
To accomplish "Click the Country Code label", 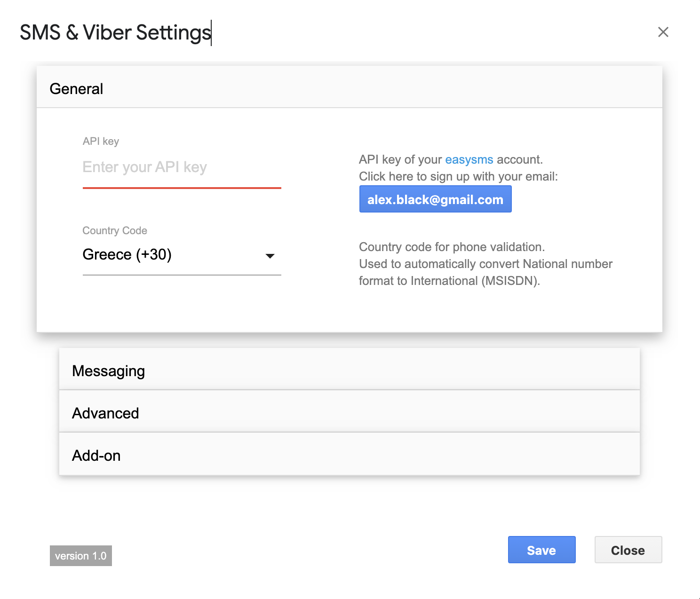I will pyautogui.click(x=115, y=230).
